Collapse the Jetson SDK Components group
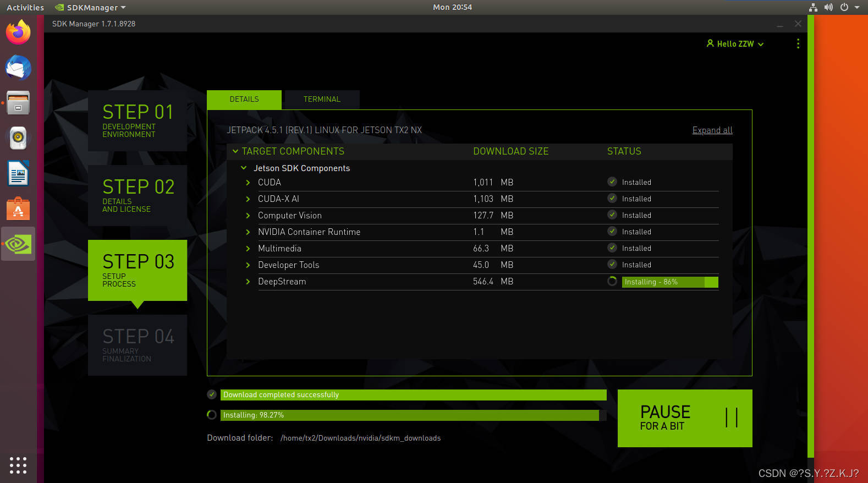868x483 pixels. tap(244, 168)
